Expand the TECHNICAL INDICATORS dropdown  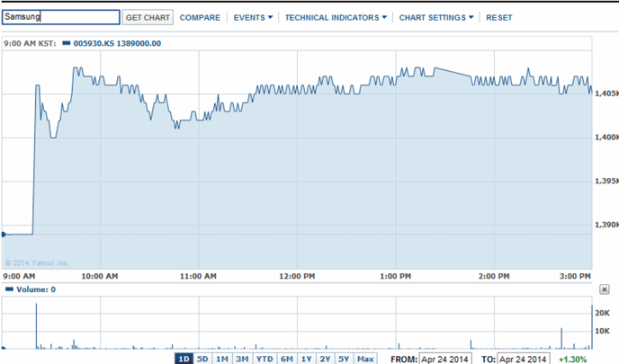pos(336,18)
